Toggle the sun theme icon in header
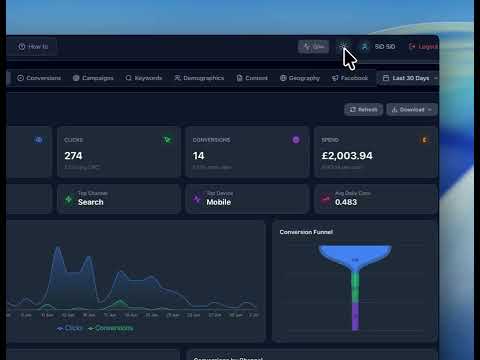This screenshot has width=480, height=360. pyautogui.click(x=344, y=46)
